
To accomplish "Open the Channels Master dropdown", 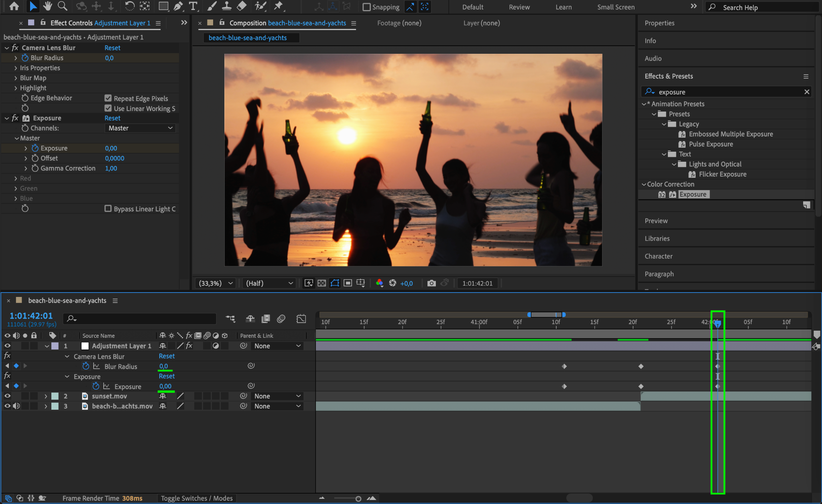I will 140,128.
